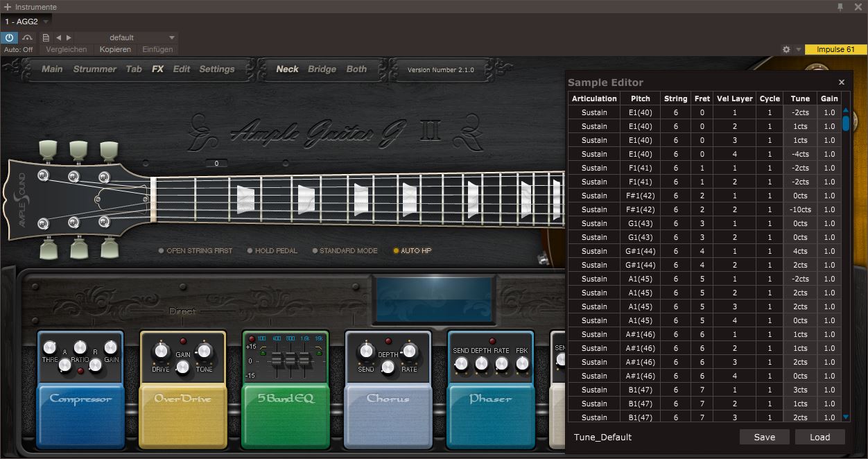Toggle the 5BandEQ pedal footswitch
The width and height of the screenshot is (868, 459).
[285, 416]
